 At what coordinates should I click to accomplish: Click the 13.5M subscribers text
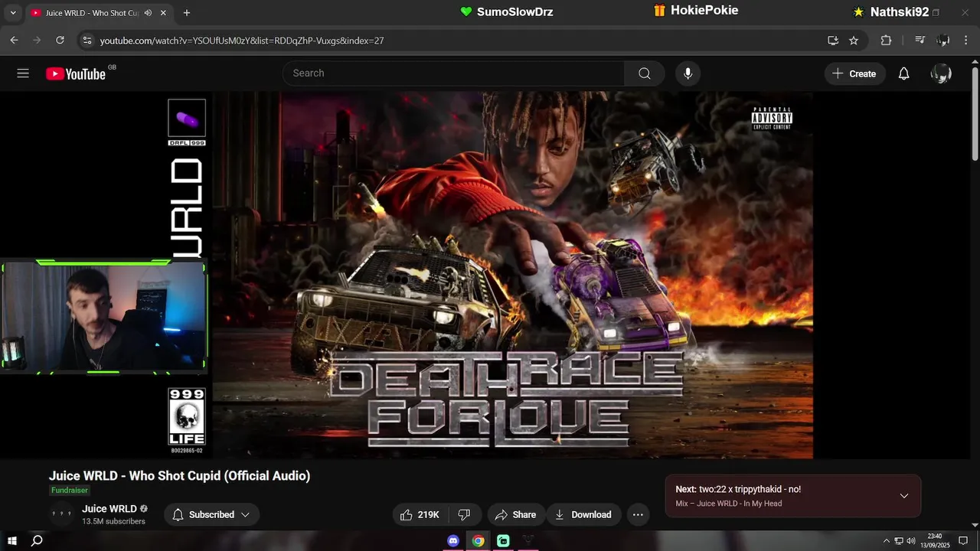point(113,522)
